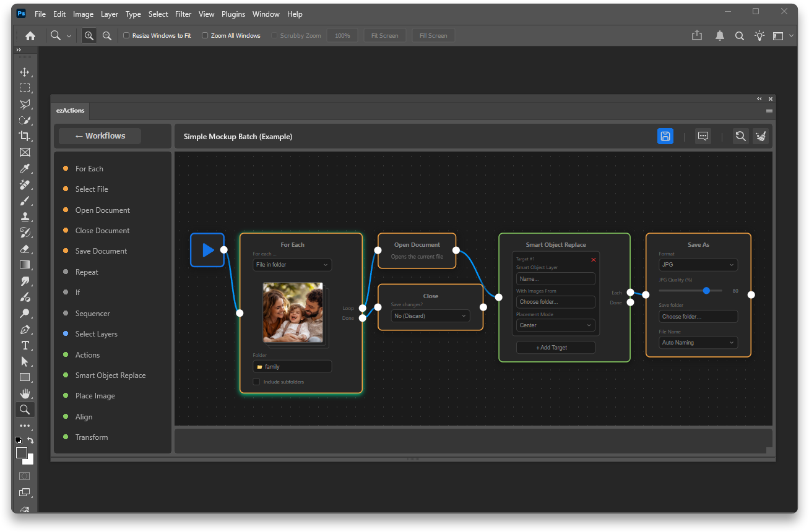Activate the Brush tool

click(x=25, y=200)
